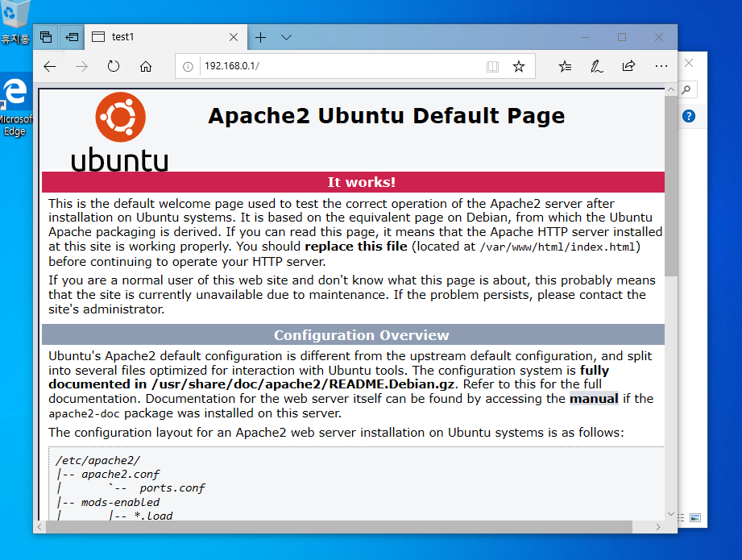This screenshot has width=742, height=560.
Task: Go to the home page
Action: (x=146, y=66)
